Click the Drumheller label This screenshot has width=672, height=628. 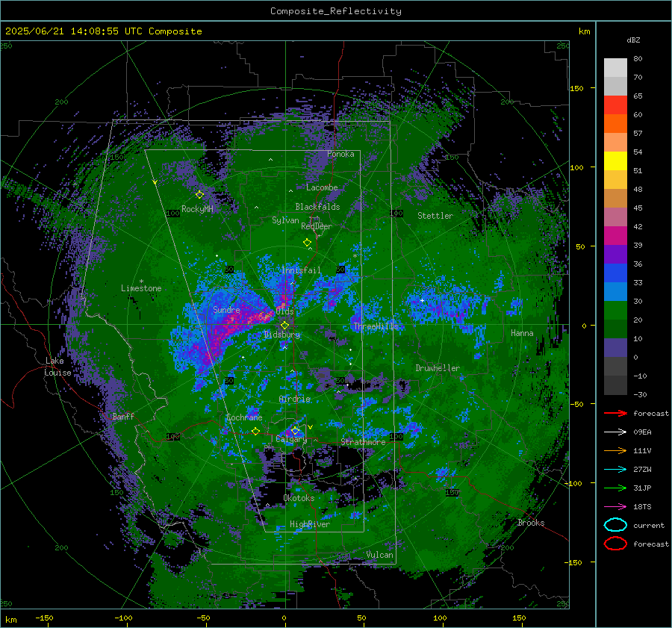[438, 368]
